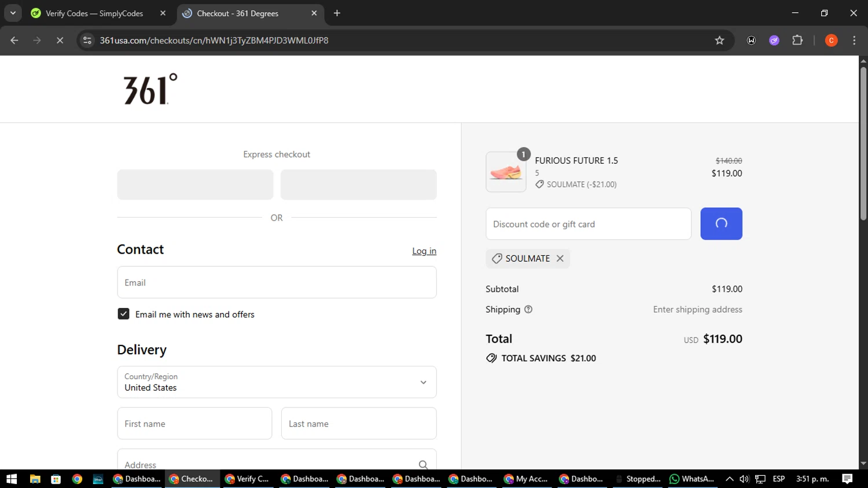Switch to the Verify Codes — SimplyCodes tab

point(94,13)
